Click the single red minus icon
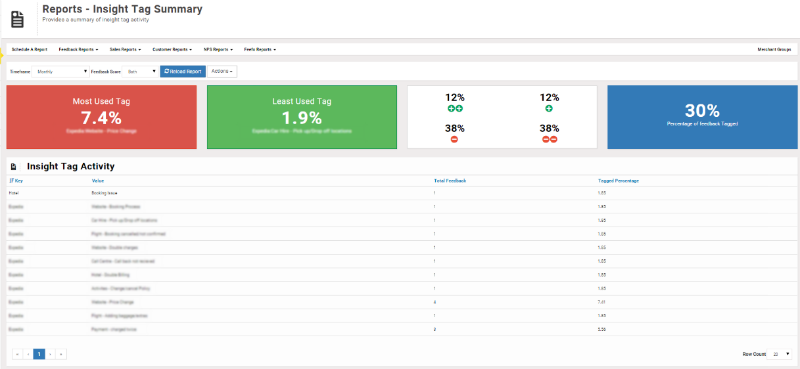 (x=454, y=139)
